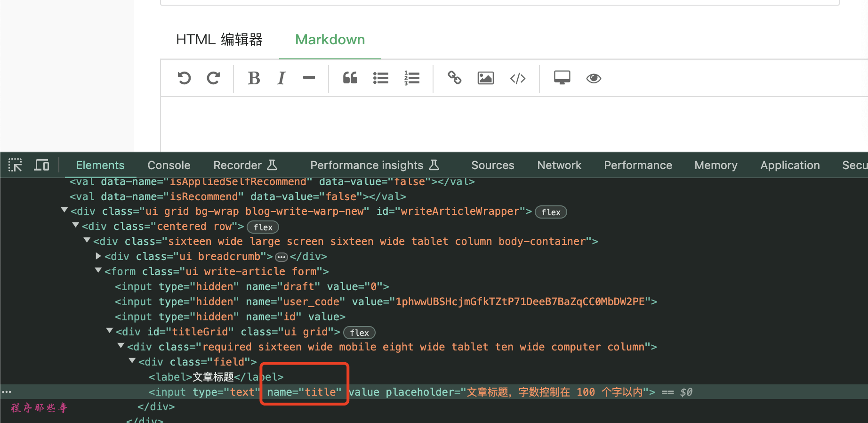Insert a numbered list

[x=411, y=78]
